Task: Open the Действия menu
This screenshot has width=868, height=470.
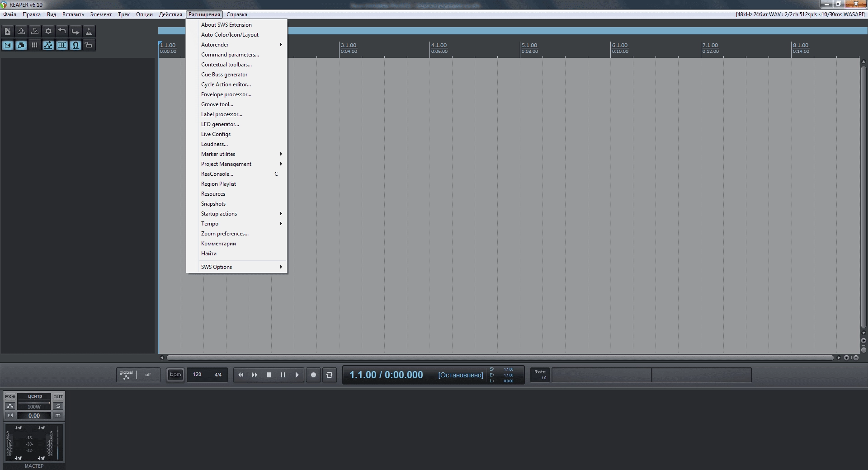Action: 170,14
